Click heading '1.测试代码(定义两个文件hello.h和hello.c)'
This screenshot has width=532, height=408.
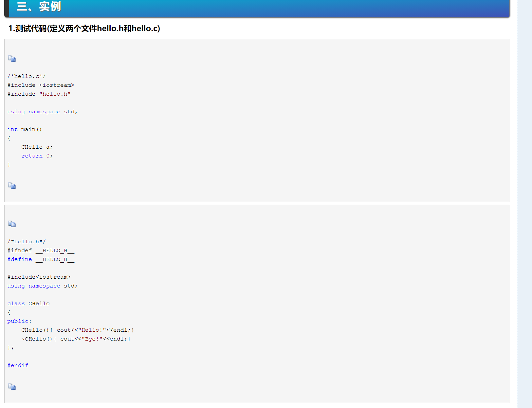[84, 28]
